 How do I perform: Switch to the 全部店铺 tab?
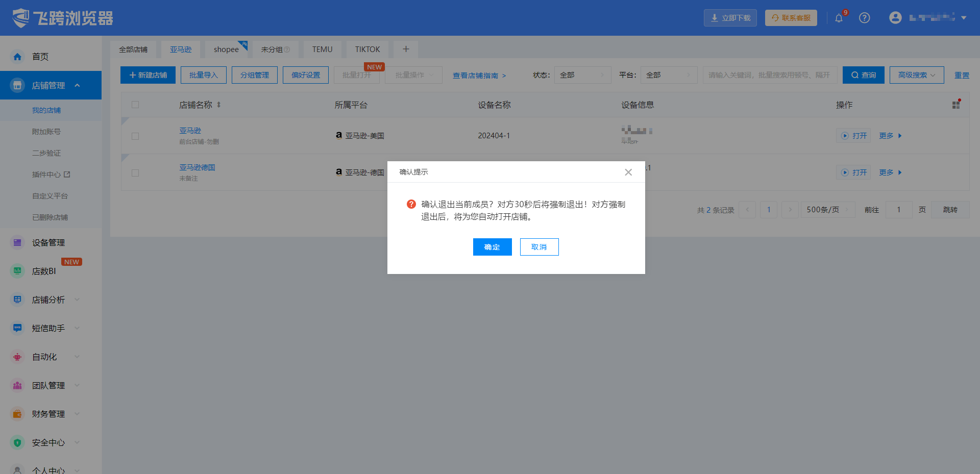click(133, 49)
